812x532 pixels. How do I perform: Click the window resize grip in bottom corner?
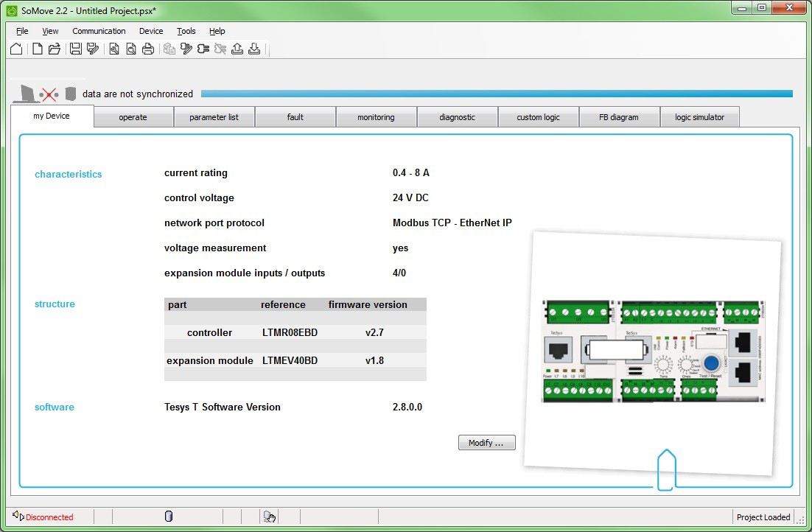pos(802,520)
